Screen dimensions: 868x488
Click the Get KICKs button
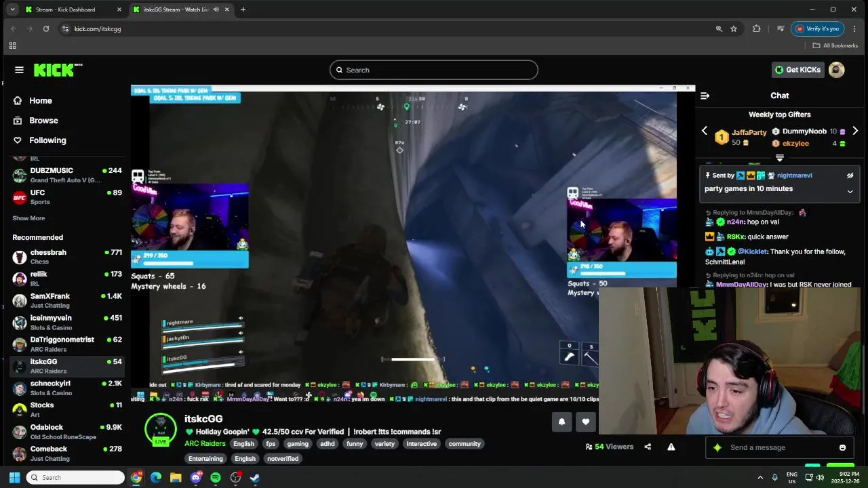798,70
